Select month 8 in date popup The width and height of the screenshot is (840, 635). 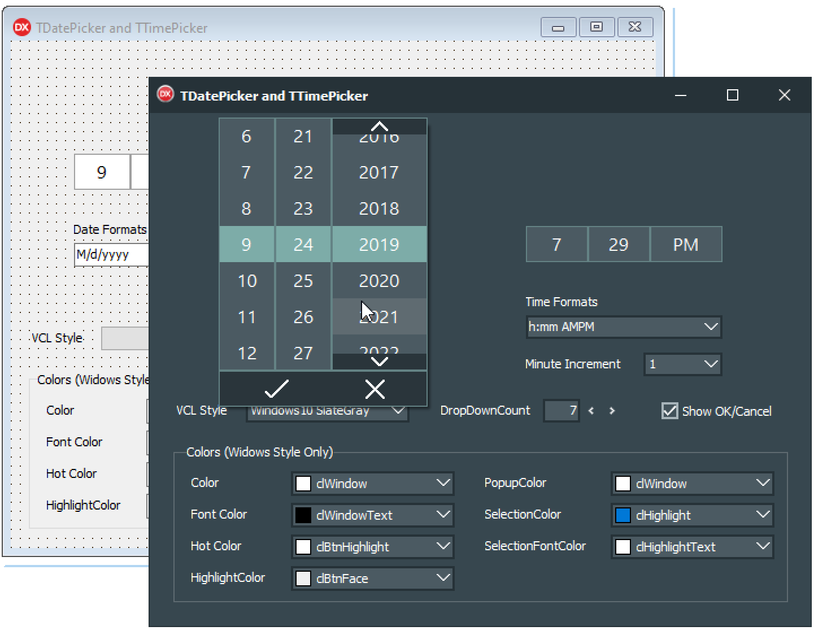[x=247, y=208]
